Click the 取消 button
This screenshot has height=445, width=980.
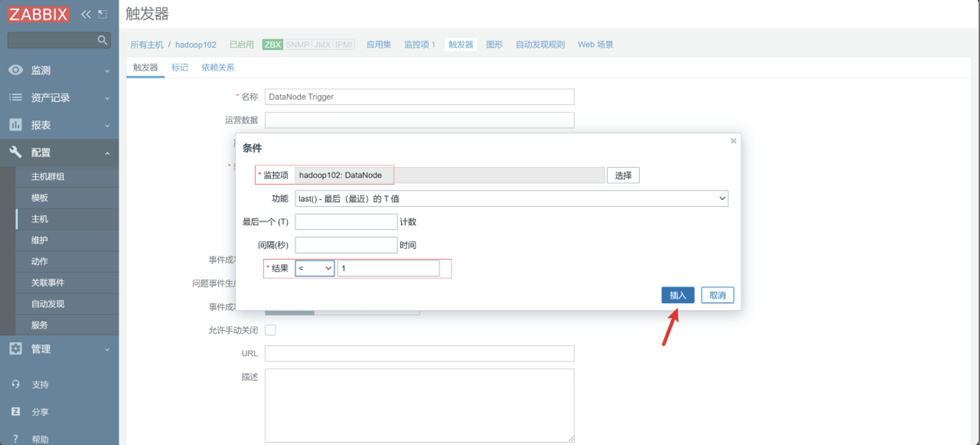pos(717,295)
